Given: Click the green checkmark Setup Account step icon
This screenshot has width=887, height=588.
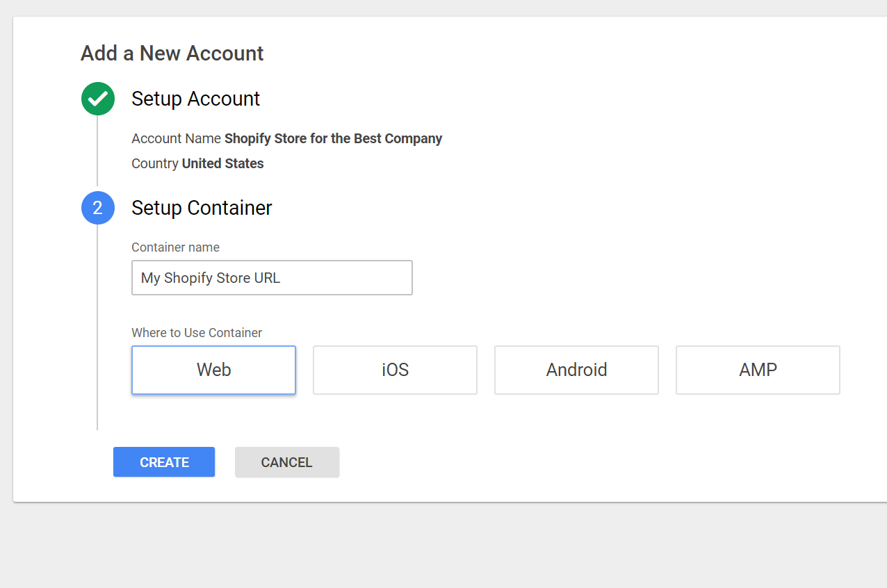Looking at the screenshot, I should [98, 99].
